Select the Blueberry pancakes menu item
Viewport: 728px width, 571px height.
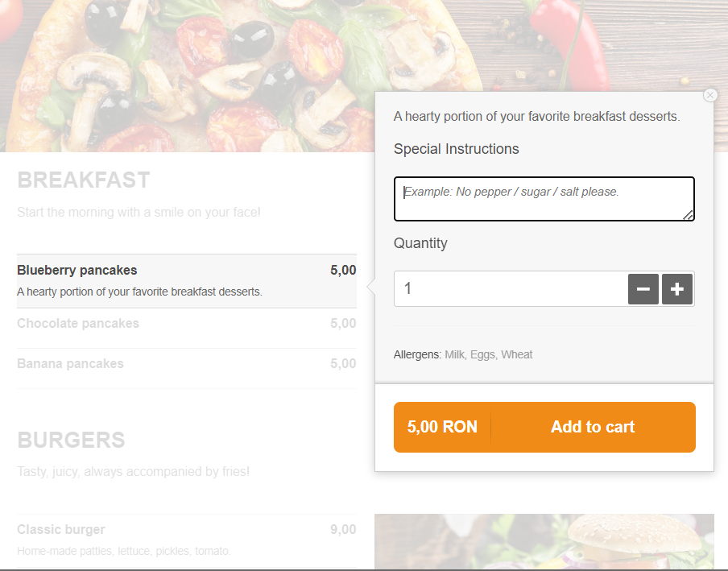click(x=77, y=271)
